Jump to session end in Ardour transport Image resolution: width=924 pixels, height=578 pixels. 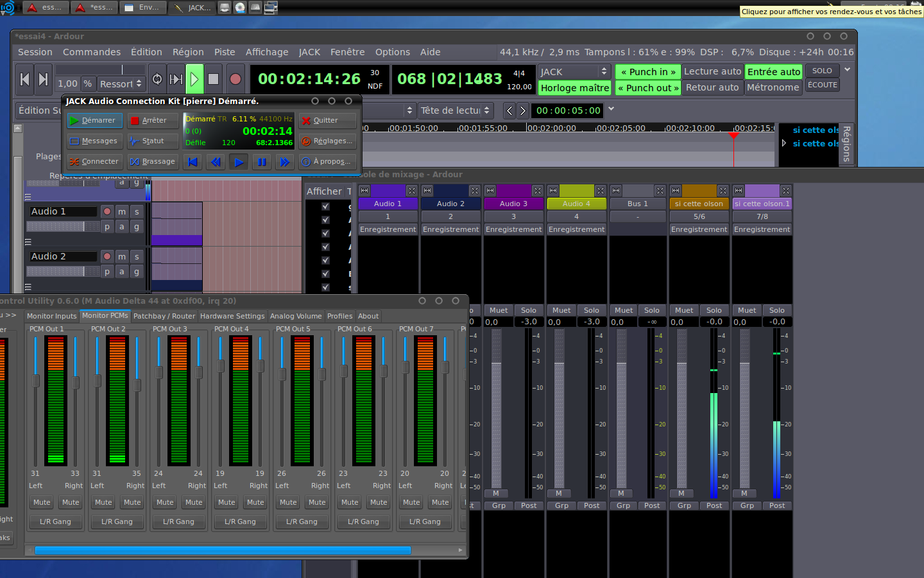(43, 79)
